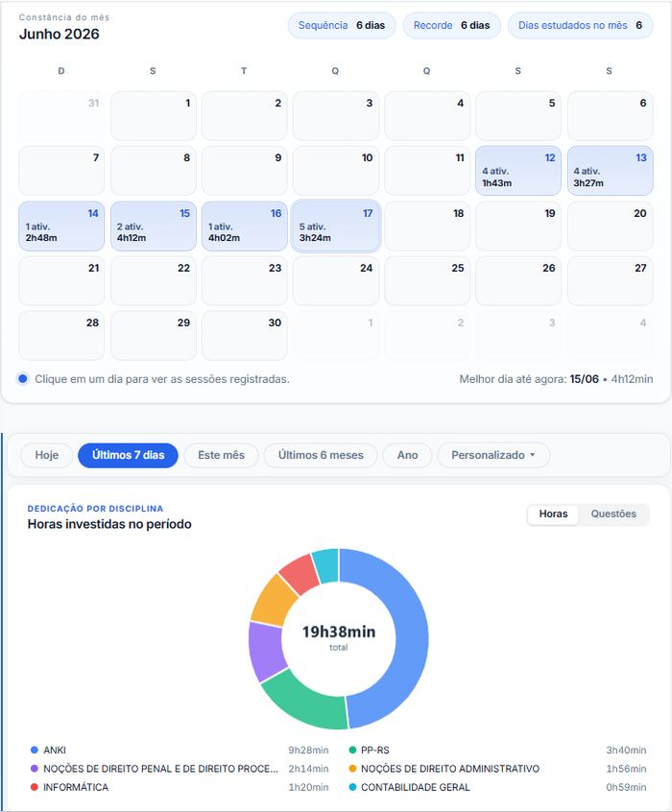
Task: Click the 0h59min Contabilidade value
Action: (x=626, y=788)
